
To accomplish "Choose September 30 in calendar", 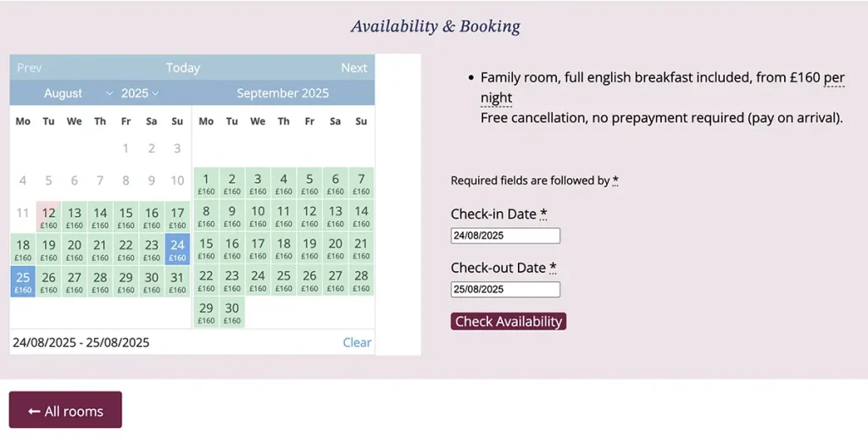I will pos(232,312).
